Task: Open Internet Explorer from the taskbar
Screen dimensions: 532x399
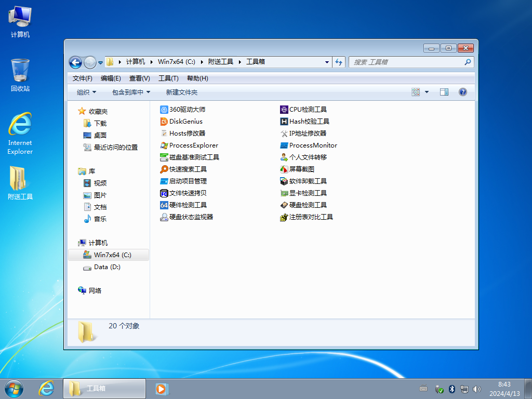Action: pyautogui.click(x=46, y=388)
